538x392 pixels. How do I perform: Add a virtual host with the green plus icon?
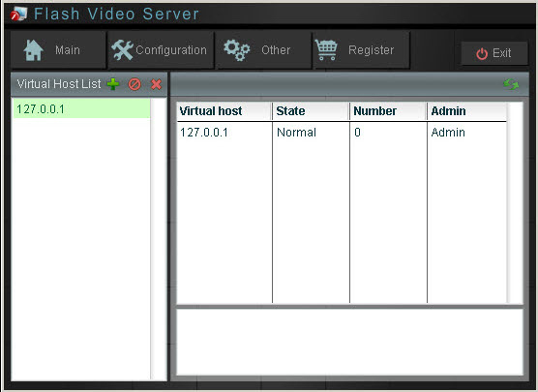113,84
